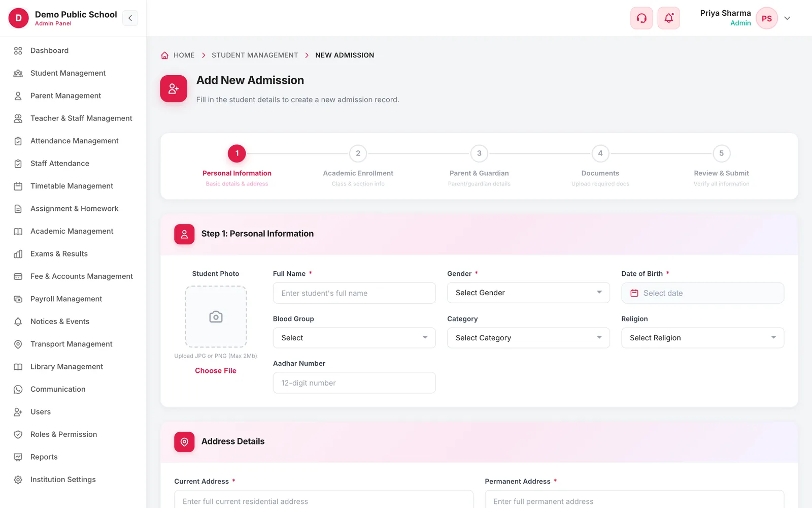Go to step 3 Parent & Guardian
The width and height of the screenshot is (812, 508).
[x=479, y=166]
